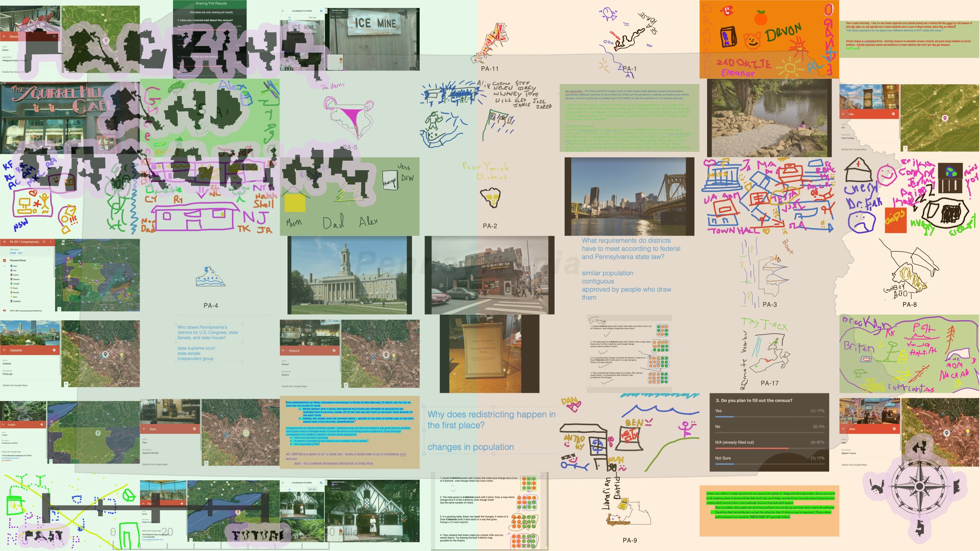Click the Squirrel Hill Cafe photo
The height and width of the screenshot is (551, 980).
pos(70,118)
